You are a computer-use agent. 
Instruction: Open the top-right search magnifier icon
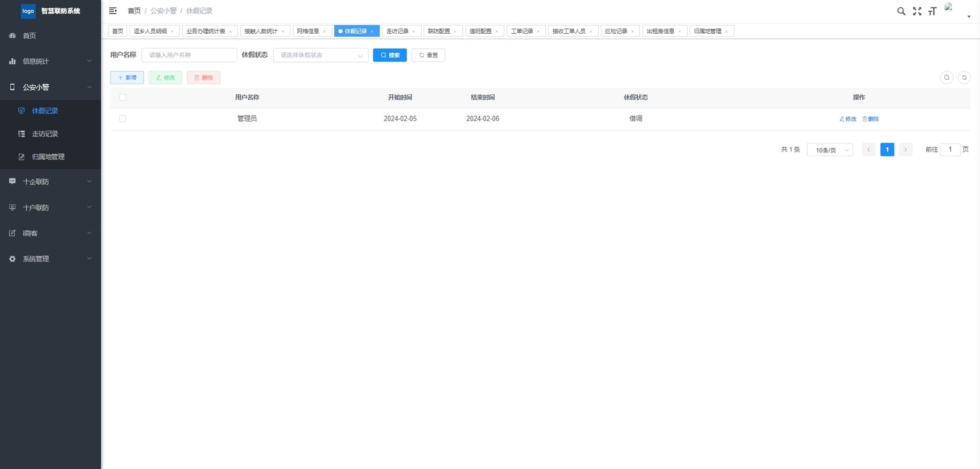(x=901, y=11)
